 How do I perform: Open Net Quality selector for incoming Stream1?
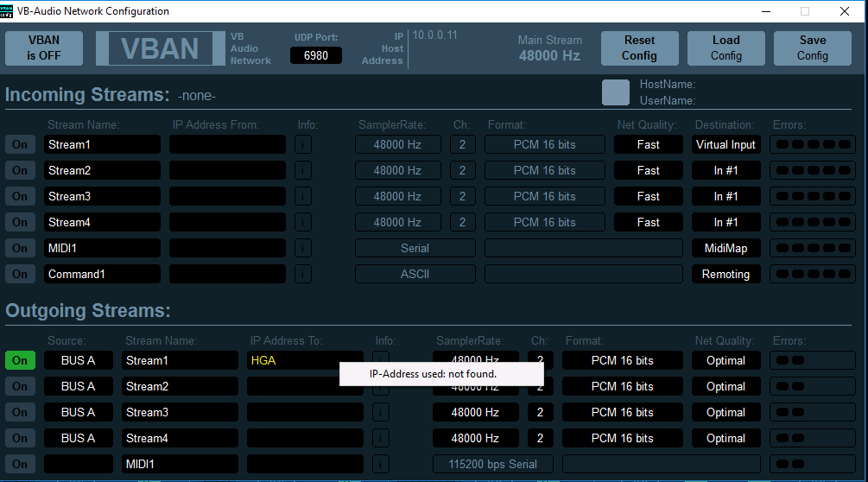pos(649,144)
